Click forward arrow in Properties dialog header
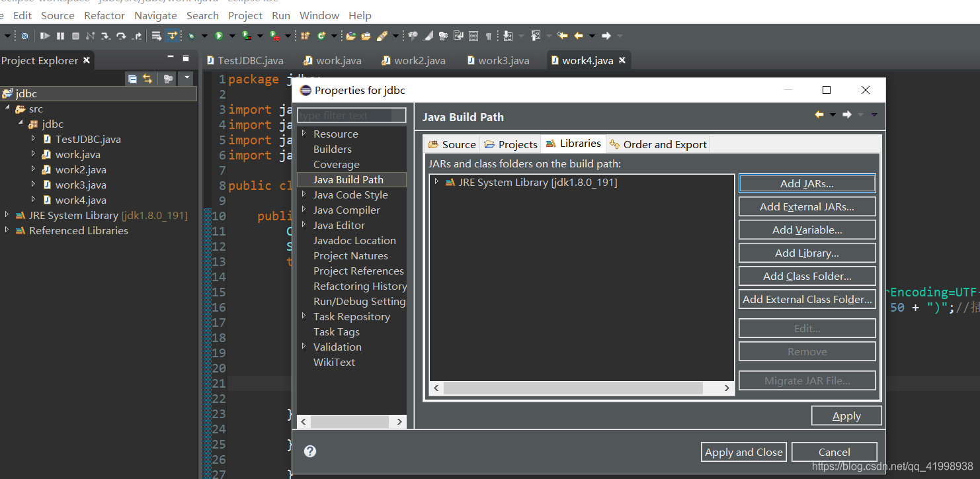Image resolution: width=980 pixels, height=479 pixels. 847,114
